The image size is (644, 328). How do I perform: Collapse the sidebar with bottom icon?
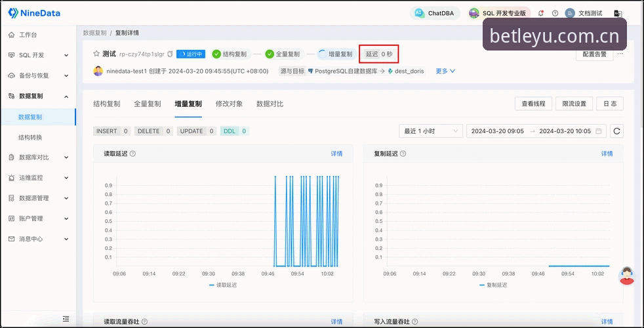click(66, 319)
